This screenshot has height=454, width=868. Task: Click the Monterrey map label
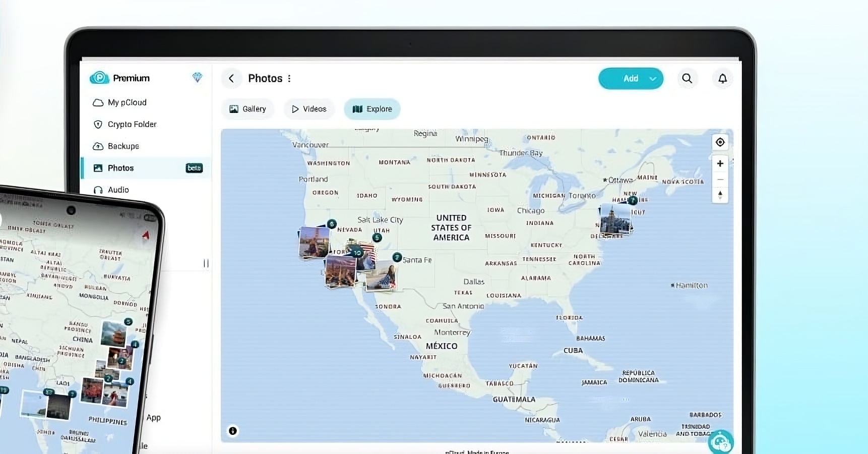click(x=452, y=332)
